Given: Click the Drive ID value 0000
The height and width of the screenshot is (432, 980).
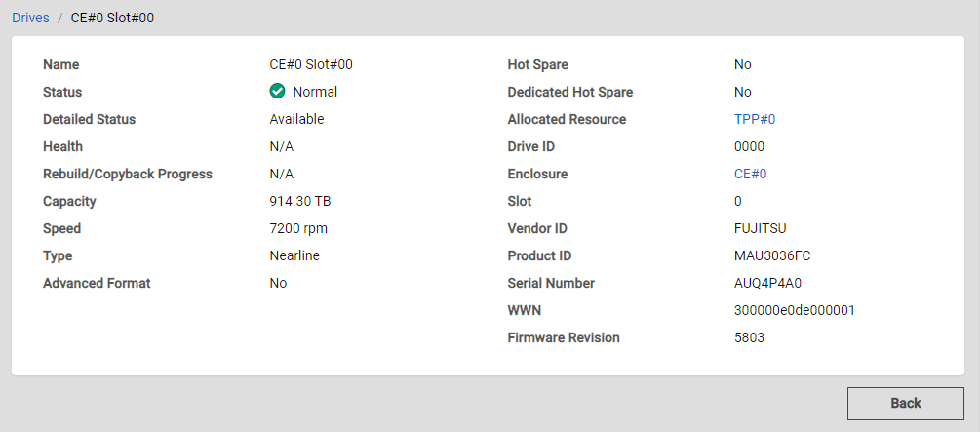Looking at the screenshot, I should pos(749,146).
